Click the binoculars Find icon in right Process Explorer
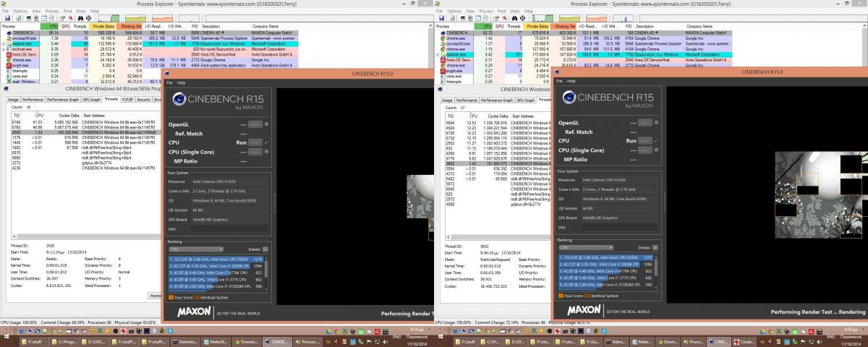 (x=514, y=18)
